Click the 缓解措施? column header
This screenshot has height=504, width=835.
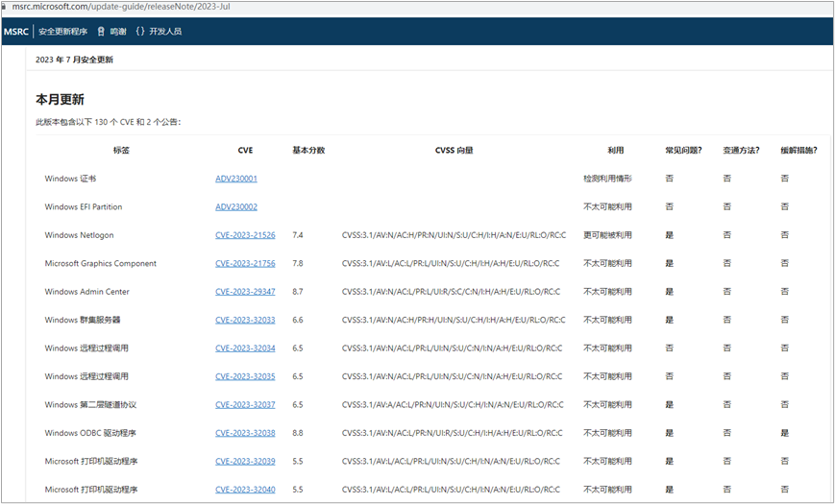(x=798, y=151)
